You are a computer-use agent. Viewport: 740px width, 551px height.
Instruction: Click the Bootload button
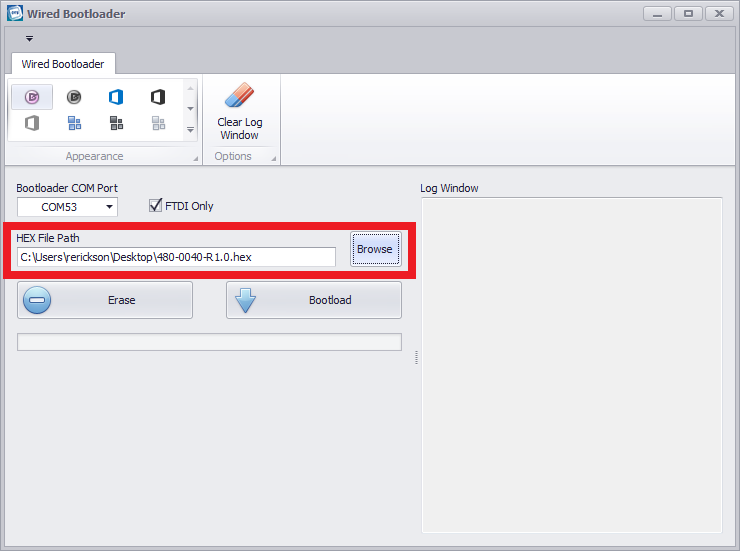[314, 300]
